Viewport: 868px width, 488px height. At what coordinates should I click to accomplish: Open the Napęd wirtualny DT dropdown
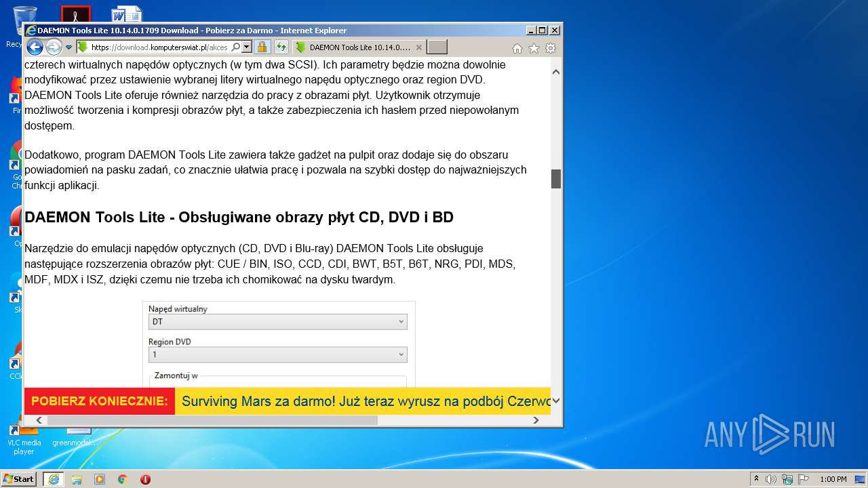coord(278,322)
